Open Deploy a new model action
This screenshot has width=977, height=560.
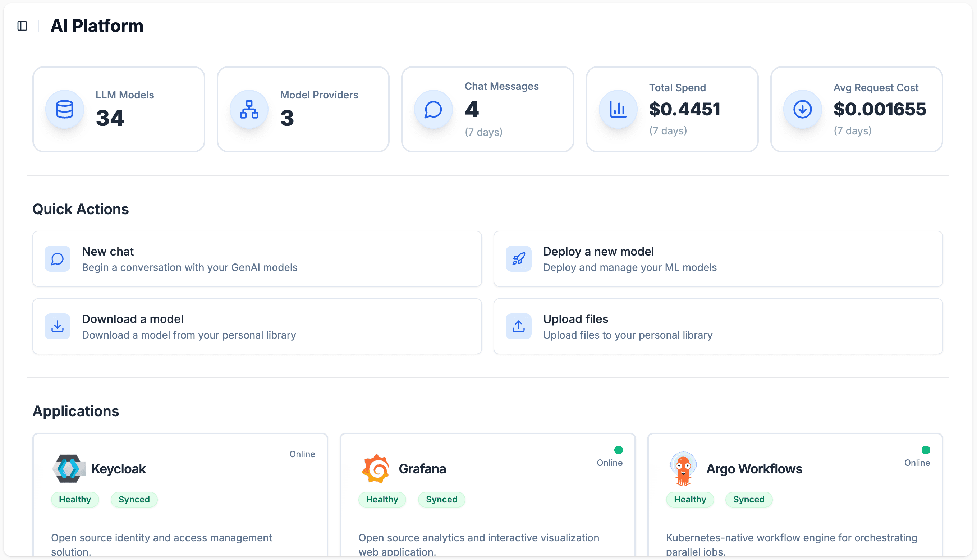tap(718, 259)
